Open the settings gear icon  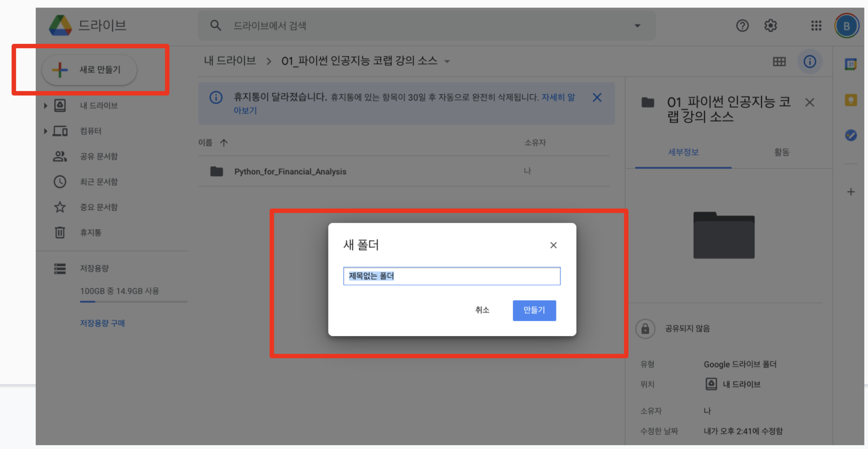[x=771, y=25]
